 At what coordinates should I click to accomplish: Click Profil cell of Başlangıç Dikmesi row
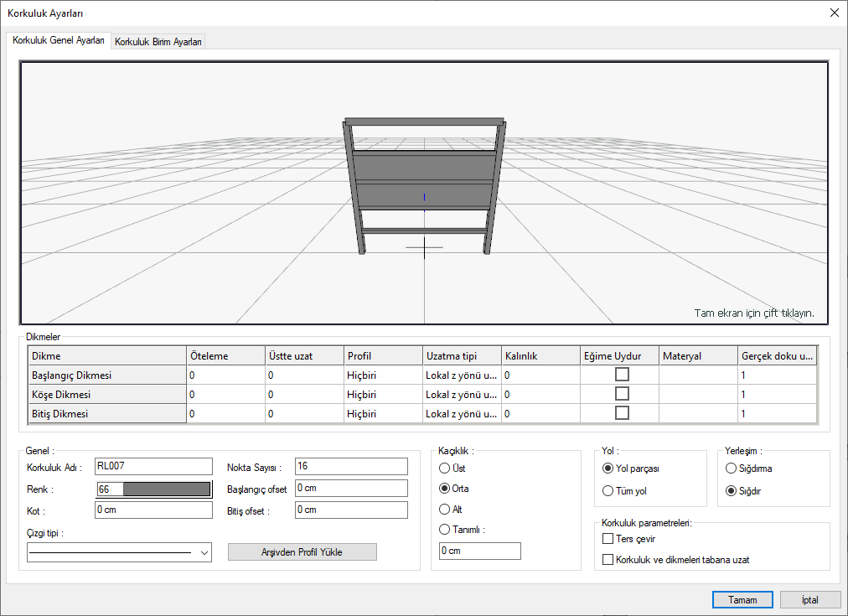[x=383, y=375]
